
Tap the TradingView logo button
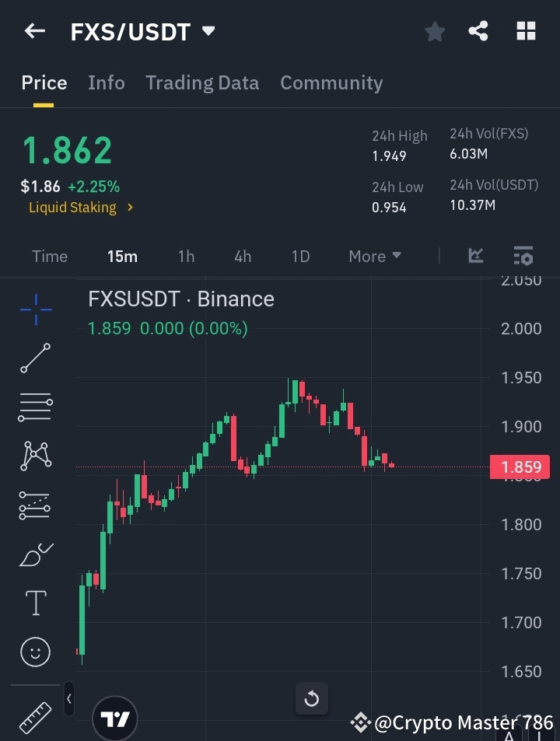click(115, 717)
